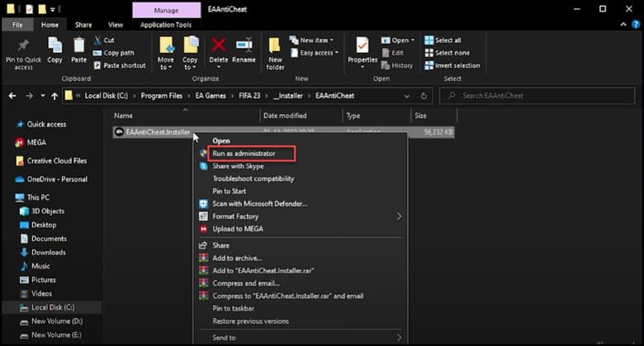This screenshot has width=644, height=346.
Task: Click the Rename icon in Organize group
Action: pyautogui.click(x=244, y=46)
